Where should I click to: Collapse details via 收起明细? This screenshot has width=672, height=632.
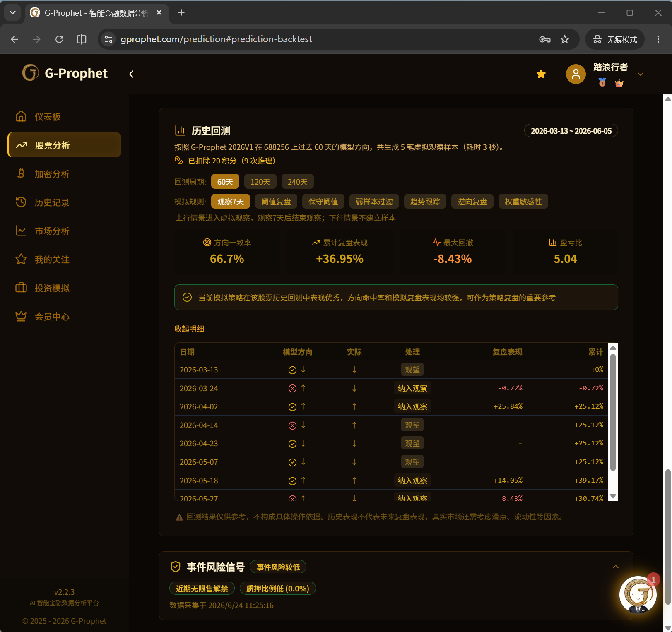[189, 329]
